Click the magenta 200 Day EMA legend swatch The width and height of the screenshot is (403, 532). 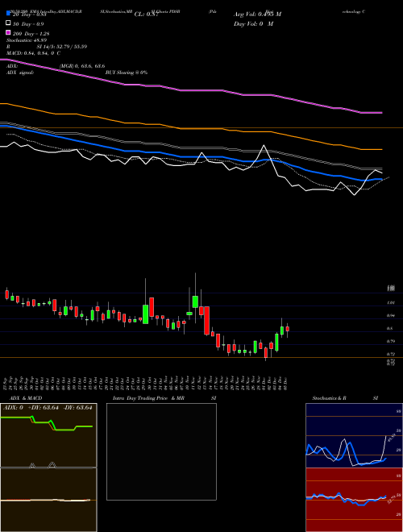(x=8, y=32)
